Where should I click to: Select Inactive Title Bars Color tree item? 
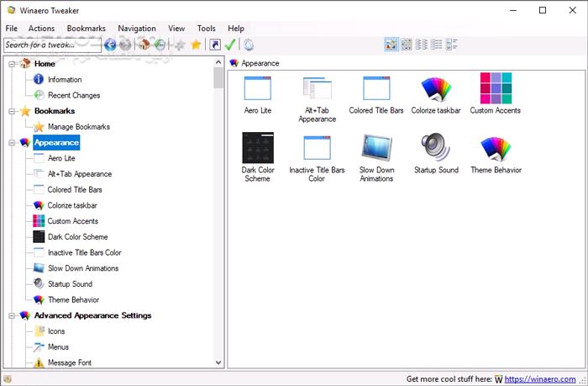(84, 253)
